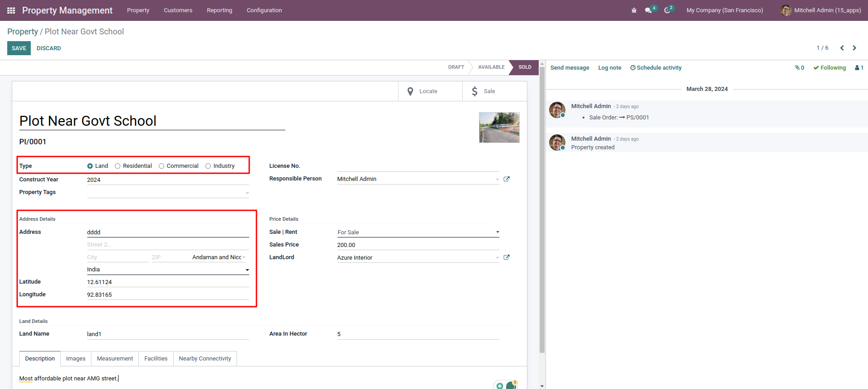Open Responsible Person external link icon
The height and width of the screenshot is (389, 868).
507,179
